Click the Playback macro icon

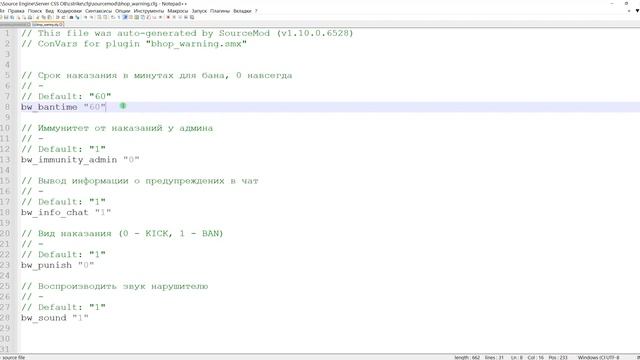tap(180, 18)
